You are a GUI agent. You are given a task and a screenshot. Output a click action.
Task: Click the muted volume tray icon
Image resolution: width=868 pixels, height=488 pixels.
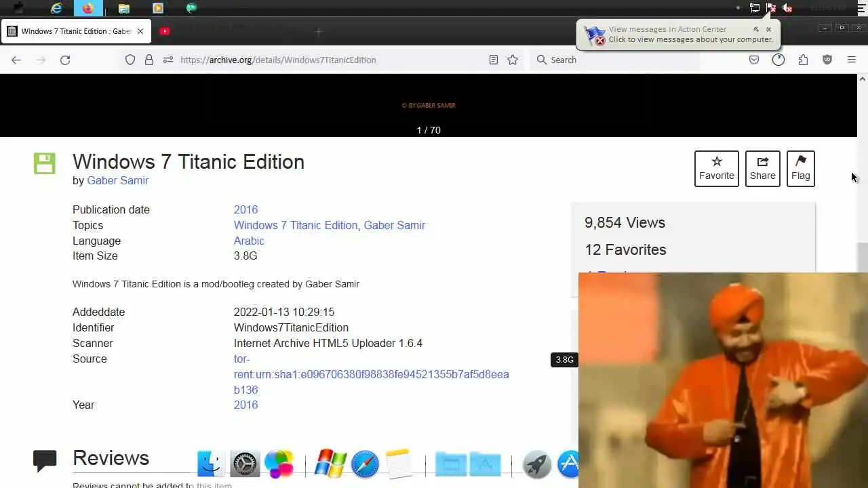tap(787, 8)
